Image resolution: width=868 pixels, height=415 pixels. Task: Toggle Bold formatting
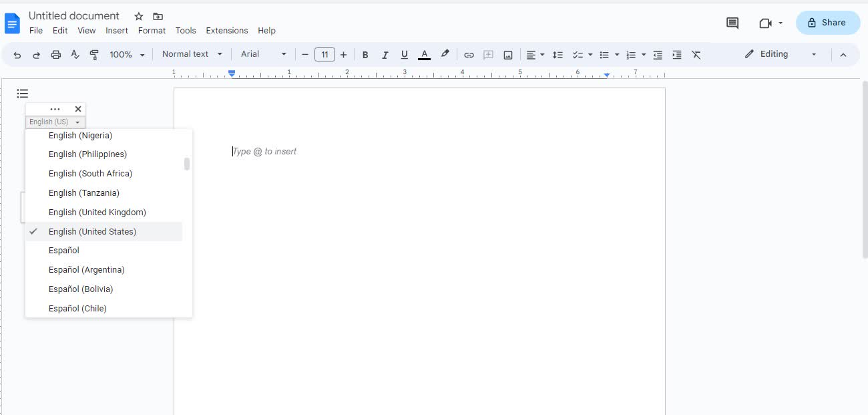coord(365,55)
